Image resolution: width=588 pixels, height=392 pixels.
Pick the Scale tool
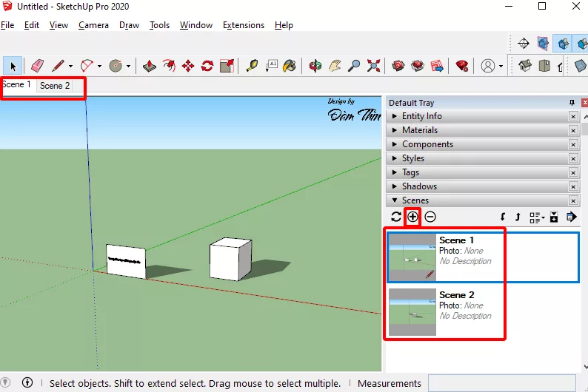(x=227, y=67)
